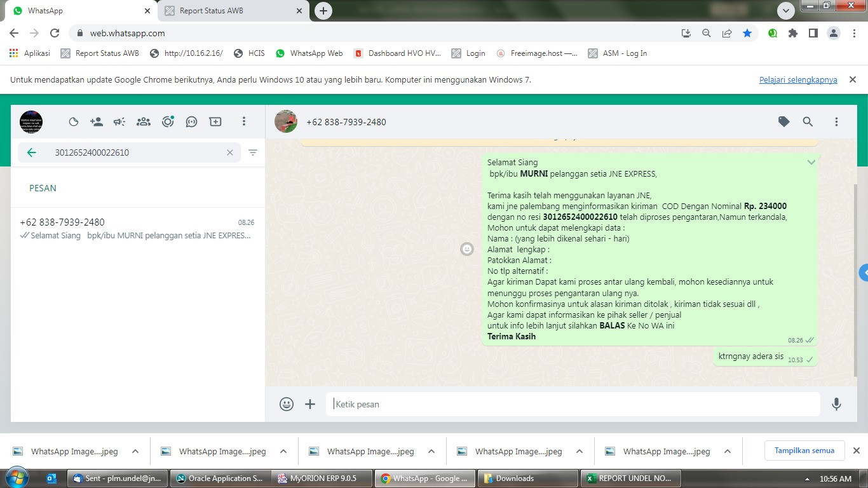Search inside the conversation with magnifier icon

[808, 121]
